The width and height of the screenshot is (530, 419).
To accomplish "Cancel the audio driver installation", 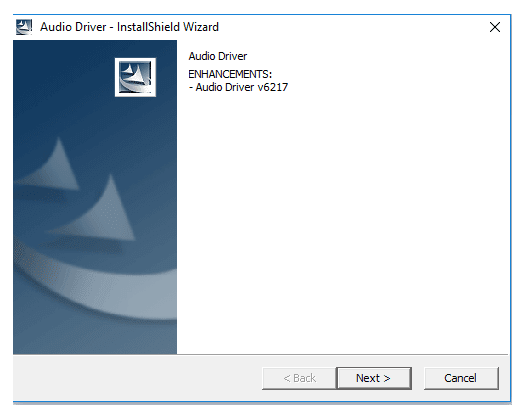I will point(461,378).
